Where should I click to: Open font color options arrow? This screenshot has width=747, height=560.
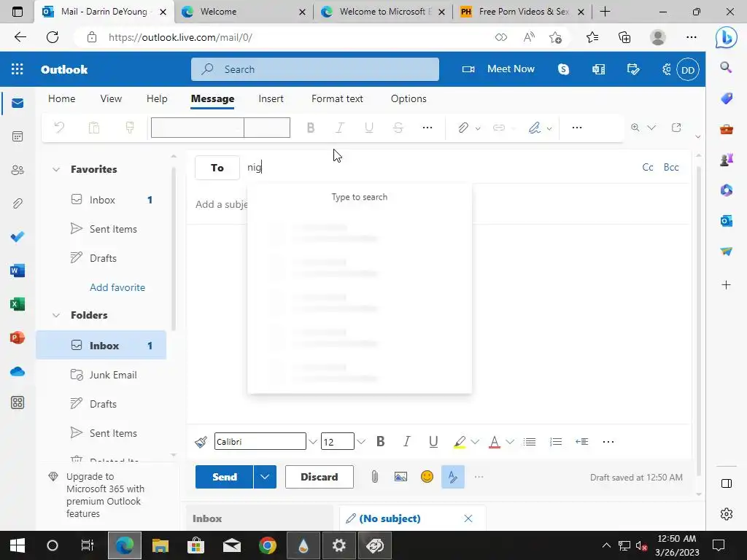tap(510, 442)
